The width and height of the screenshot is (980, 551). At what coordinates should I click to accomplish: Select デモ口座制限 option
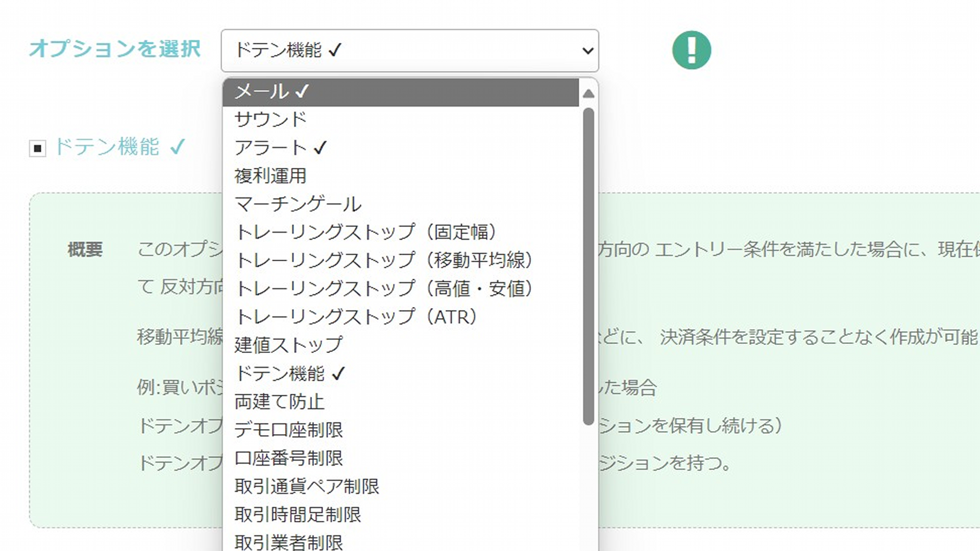tap(401, 430)
